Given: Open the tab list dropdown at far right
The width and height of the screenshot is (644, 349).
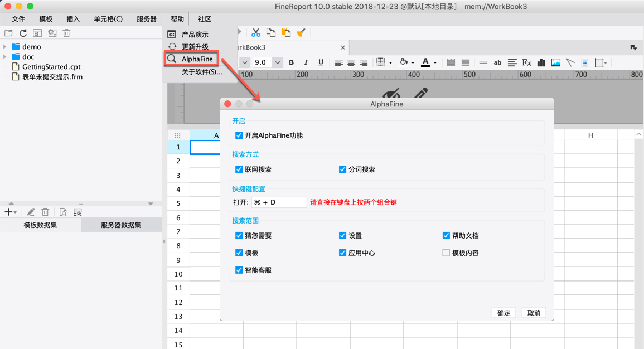Looking at the screenshot, I should click(633, 47).
